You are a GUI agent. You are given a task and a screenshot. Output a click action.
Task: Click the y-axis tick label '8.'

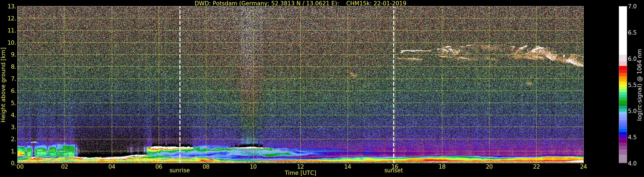pyautogui.click(x=13, y=67)
